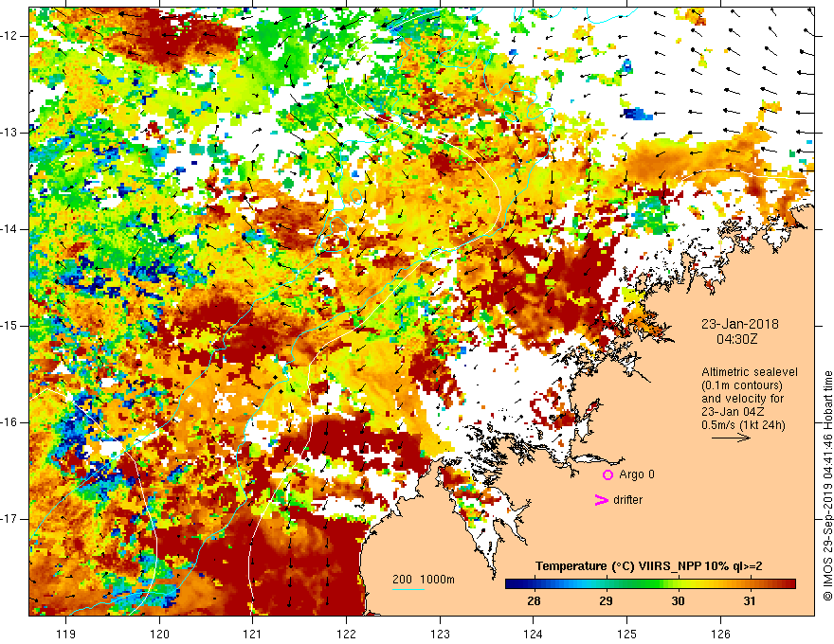This screenshot has width=834, height=644.
Task: Click the longitude label 123
Action: coord(440,634)
